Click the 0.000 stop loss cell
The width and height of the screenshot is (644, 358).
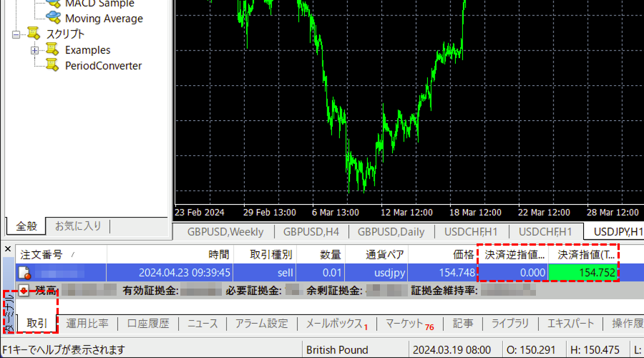click(513, 273)
